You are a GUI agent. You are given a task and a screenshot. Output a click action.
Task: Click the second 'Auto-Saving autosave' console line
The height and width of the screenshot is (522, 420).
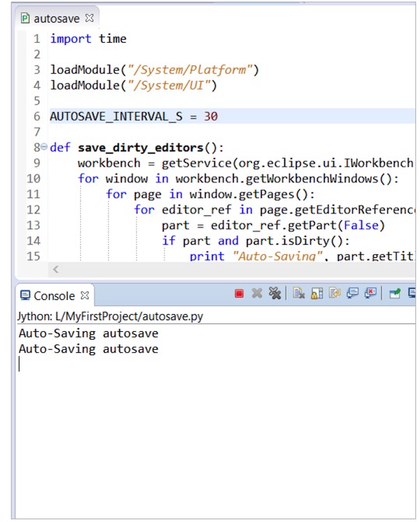click(88, 349)
